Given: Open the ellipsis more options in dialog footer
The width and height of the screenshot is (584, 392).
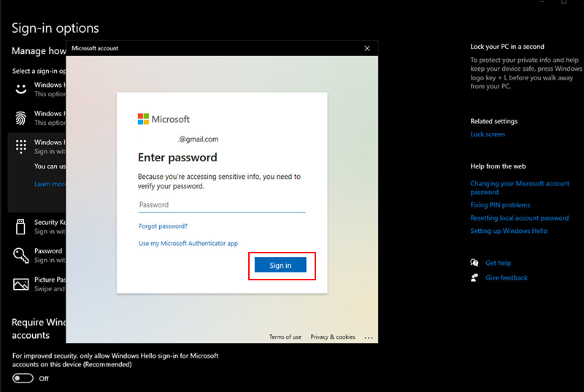Looking at the screenshot, I should [x=369, y=337].
